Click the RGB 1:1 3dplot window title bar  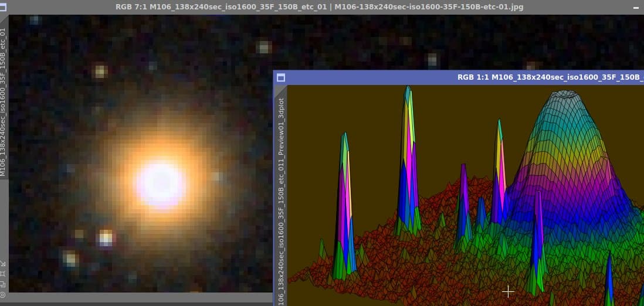tap(458, 77)
